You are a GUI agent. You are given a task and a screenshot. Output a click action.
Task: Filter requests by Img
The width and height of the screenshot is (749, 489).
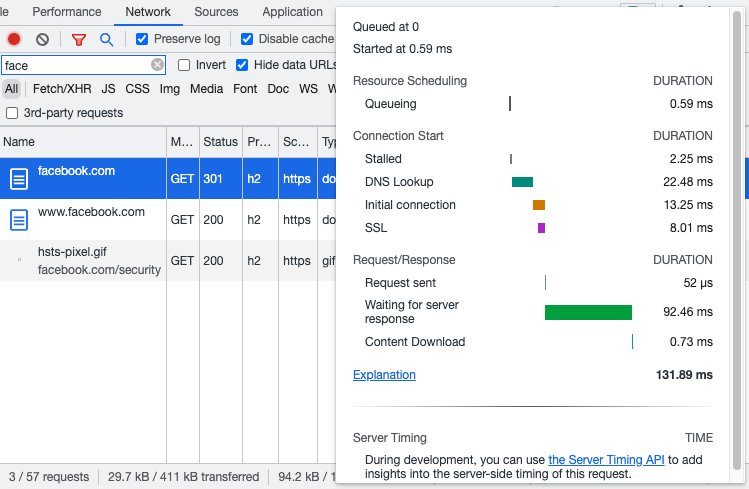(170, 89)
